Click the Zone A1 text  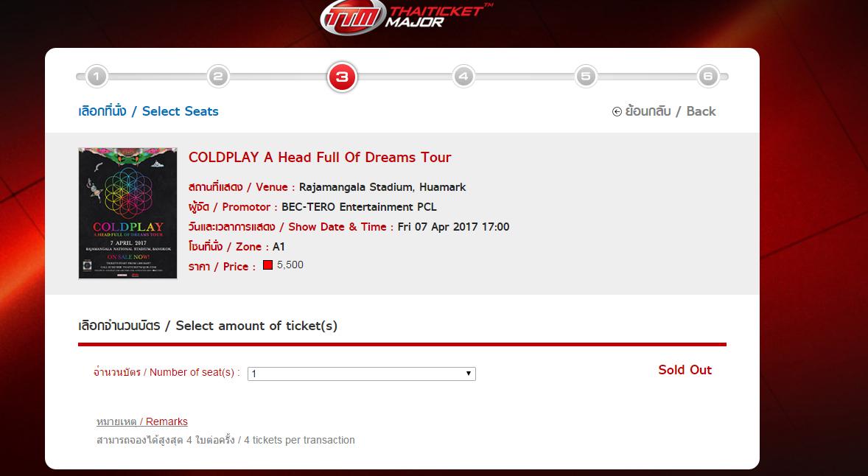[237, 246]
